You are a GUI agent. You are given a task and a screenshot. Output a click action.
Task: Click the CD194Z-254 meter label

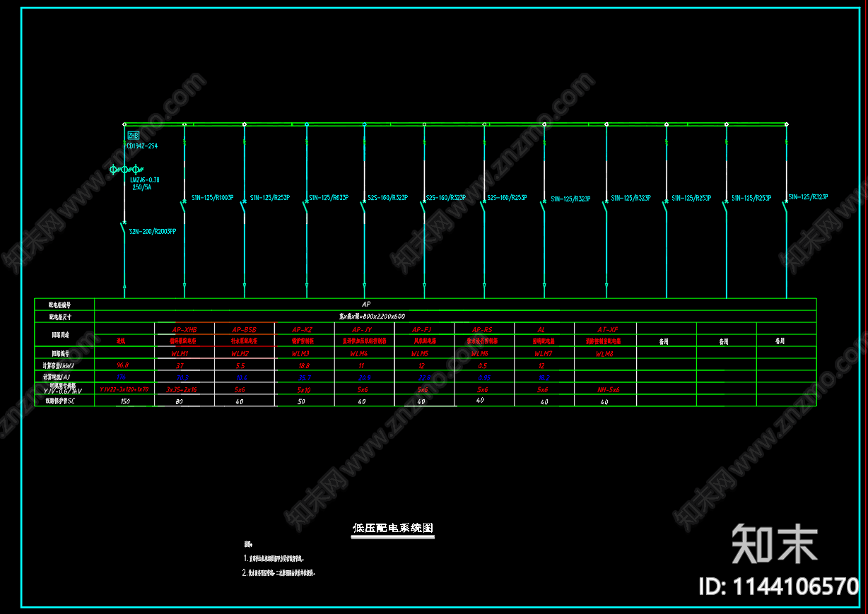point(142,146)
